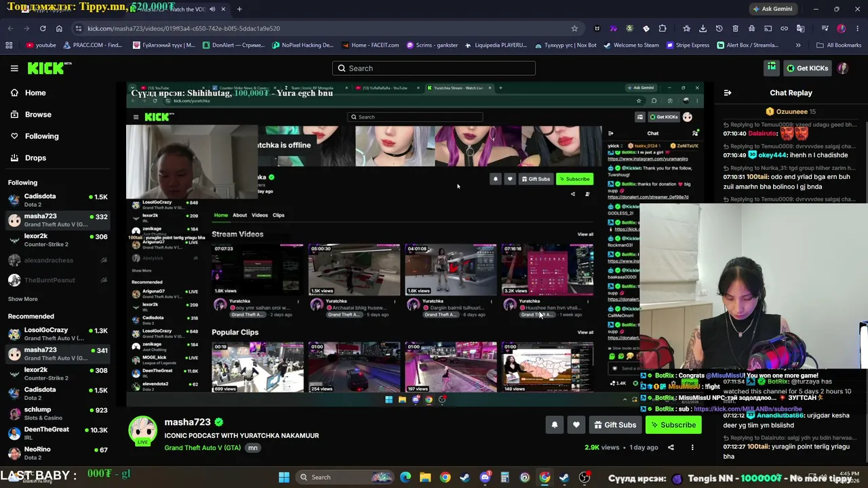Image resolution: width=868 pixels, height=488 pixels.
Task: Open the Kick sidebar hamburger menu
Action: click(x=14, y=68)
